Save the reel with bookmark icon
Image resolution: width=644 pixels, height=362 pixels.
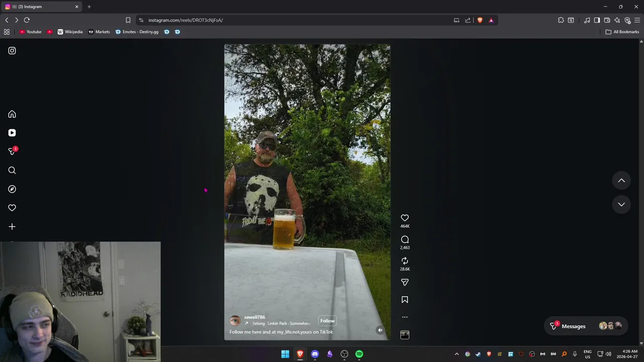click(x=405, y=300)
